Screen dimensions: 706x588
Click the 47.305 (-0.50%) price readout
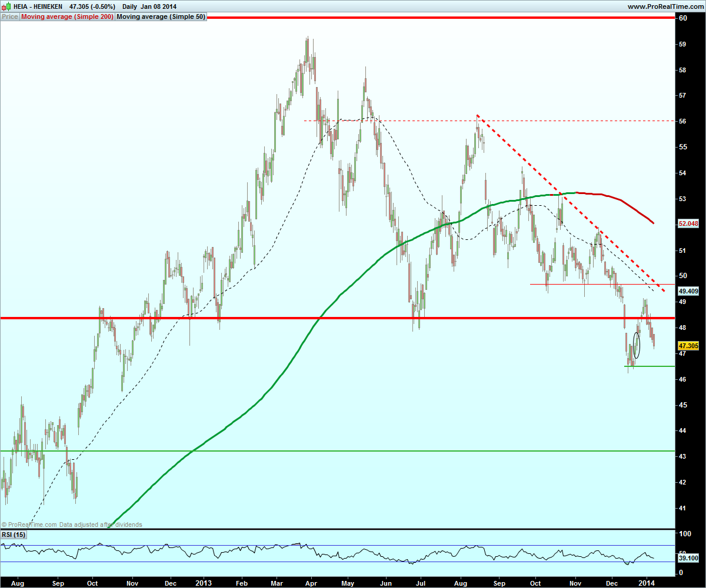click(92, 6)
